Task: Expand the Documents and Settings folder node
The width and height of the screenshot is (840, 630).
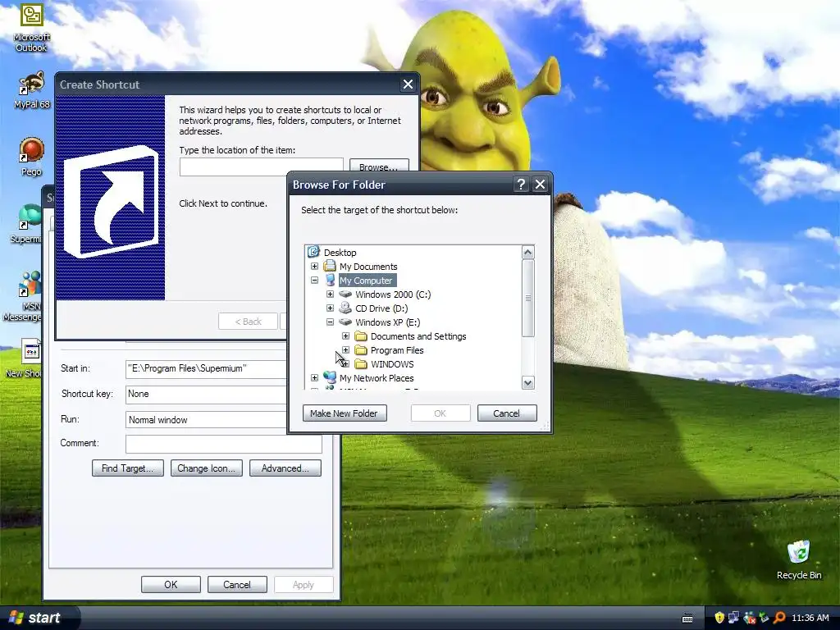Action: 345,336
